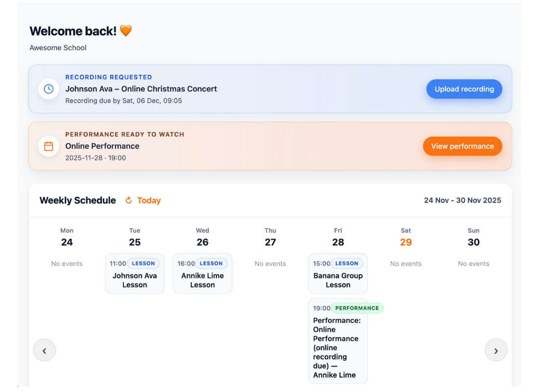Image resolution: width=539 pixels, height=392 pixels.
Task: Click the orange heart emoji
Action: [x=126, y=31]
